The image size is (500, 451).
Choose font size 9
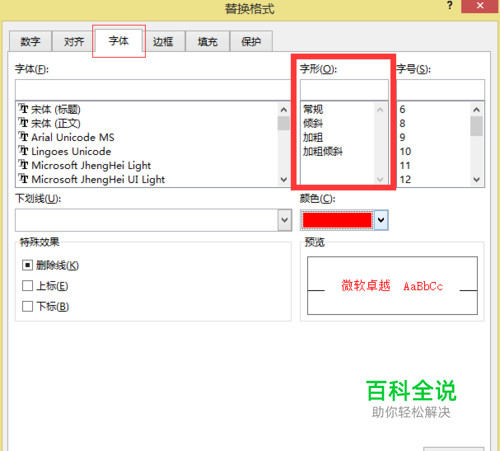(402, 137)
